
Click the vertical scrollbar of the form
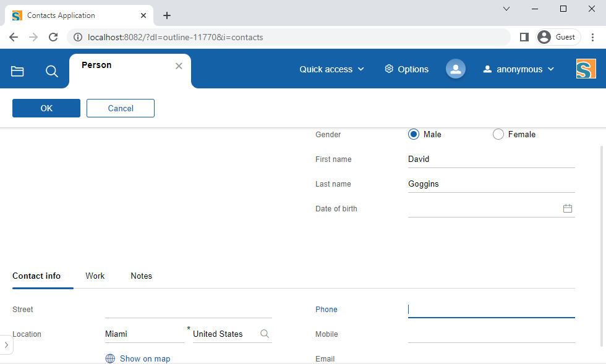click(x=602, y=246)
